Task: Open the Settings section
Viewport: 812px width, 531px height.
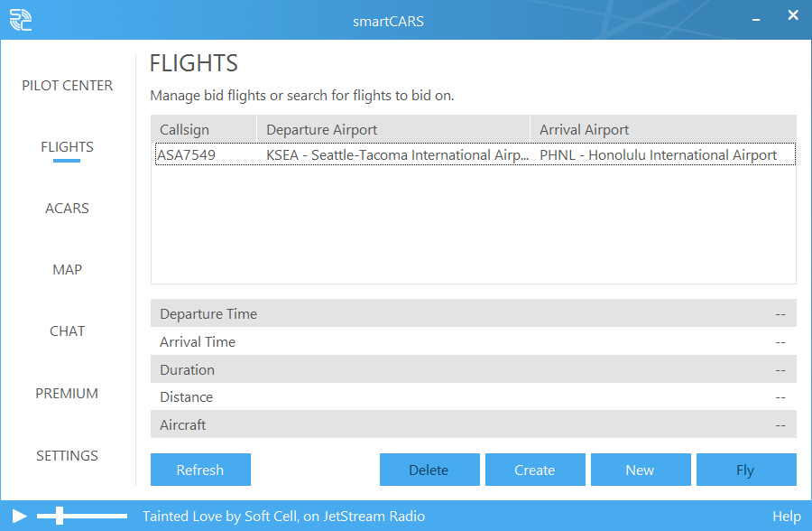Action: [x=68, y=456]
